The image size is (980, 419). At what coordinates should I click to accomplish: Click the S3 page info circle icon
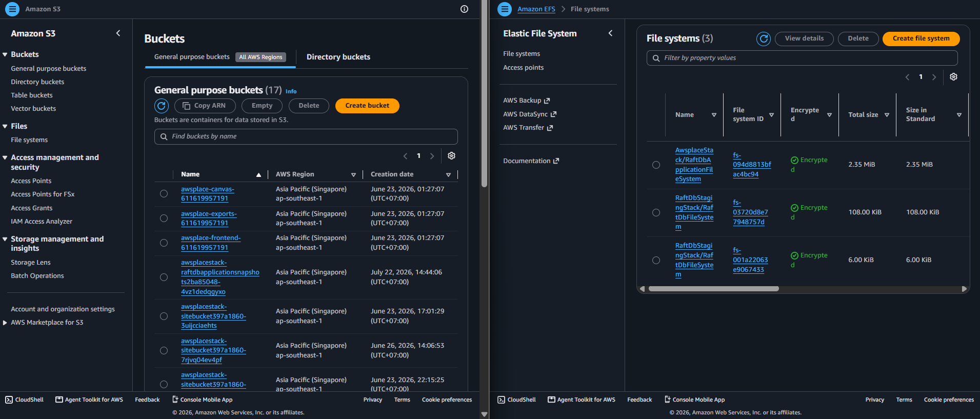[464, 9]
